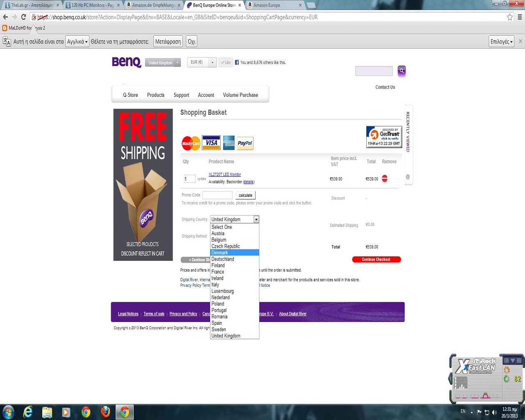
Task: Select Denmark in country list
Action: tap(235, 253)
